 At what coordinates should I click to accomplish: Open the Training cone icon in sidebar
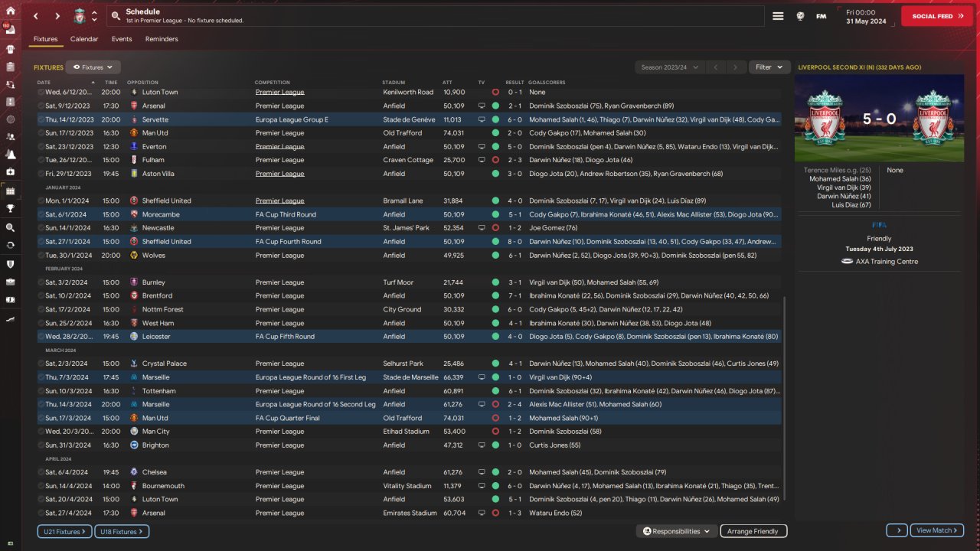click(11, 155)
